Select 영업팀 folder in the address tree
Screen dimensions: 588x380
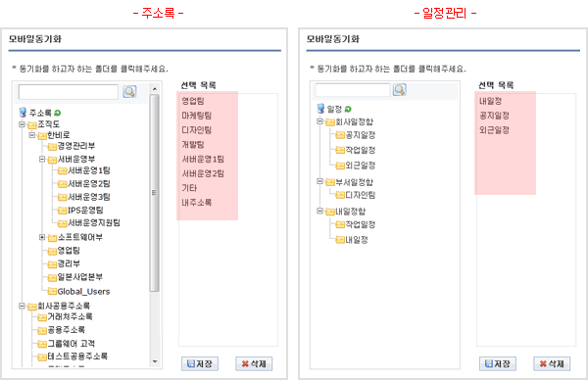pyautogui.click(x=69, y=251)
